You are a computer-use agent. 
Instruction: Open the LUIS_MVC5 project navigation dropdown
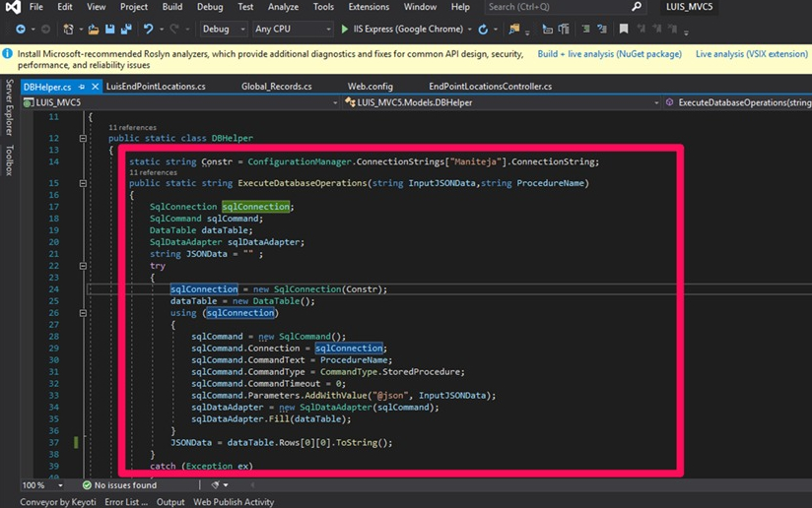coord(181,102)
